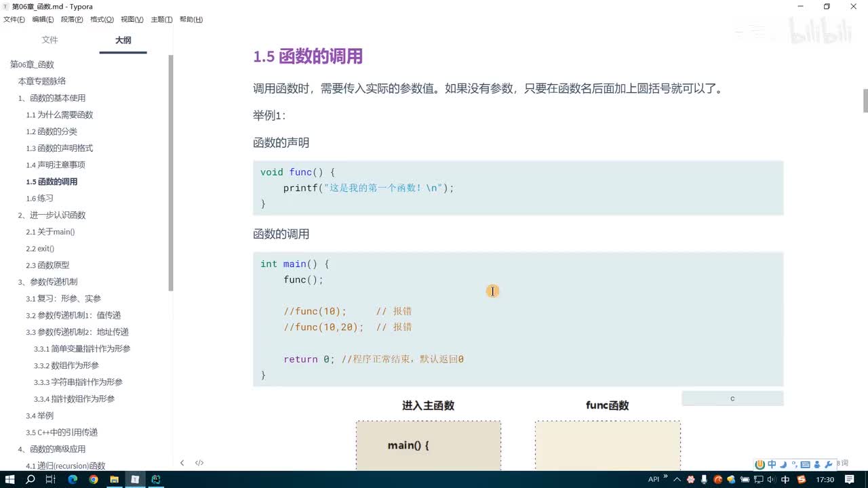Switch to the 文件 sidebar tab
The height and width of the screenshot is (488, 868).
50,40
